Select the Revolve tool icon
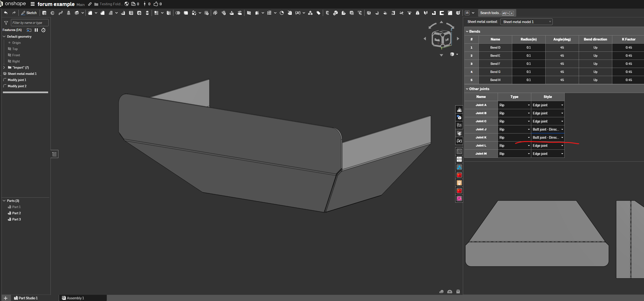Screen dimensions: 644x301 (x=52, y=13)
